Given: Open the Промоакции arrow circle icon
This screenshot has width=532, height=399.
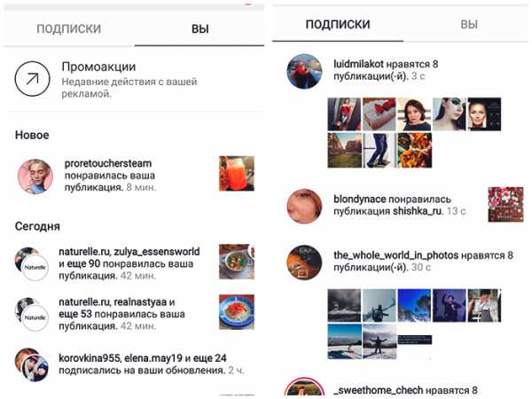Looking at the screenshot, I should pos(32,79).
